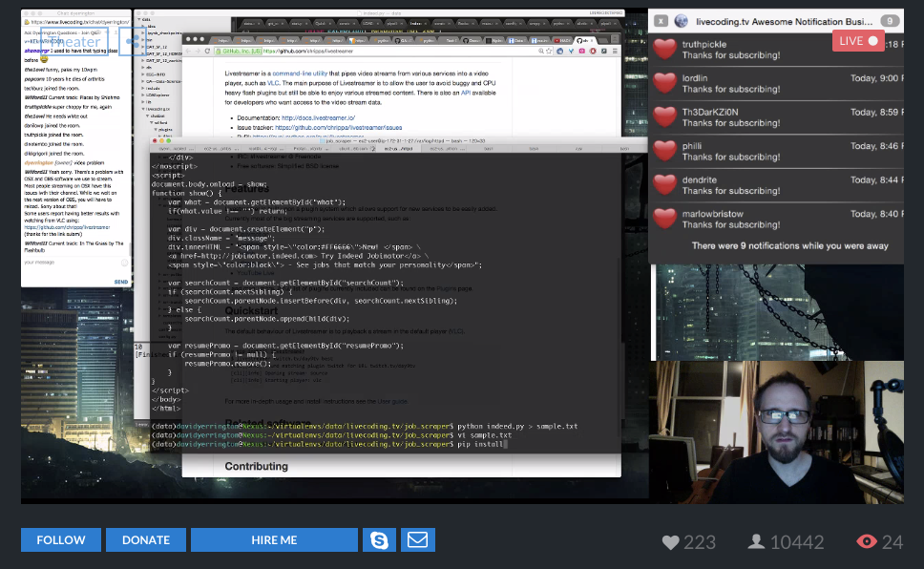
Task: Click the DONATE button
Action: click(145, 540)
